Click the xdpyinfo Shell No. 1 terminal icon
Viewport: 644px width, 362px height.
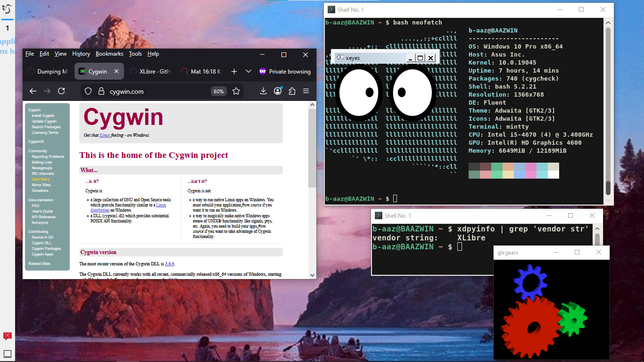click(378, 215)
